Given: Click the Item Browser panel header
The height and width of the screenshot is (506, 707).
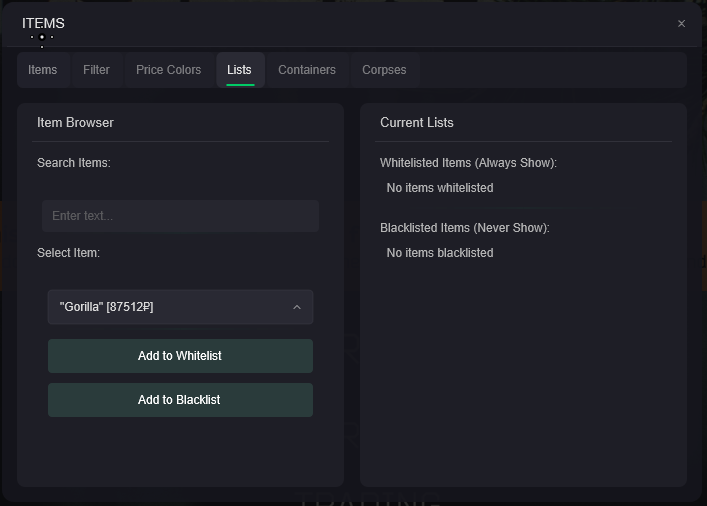Looking at the screenshot, I should click(x=75, y=123).
